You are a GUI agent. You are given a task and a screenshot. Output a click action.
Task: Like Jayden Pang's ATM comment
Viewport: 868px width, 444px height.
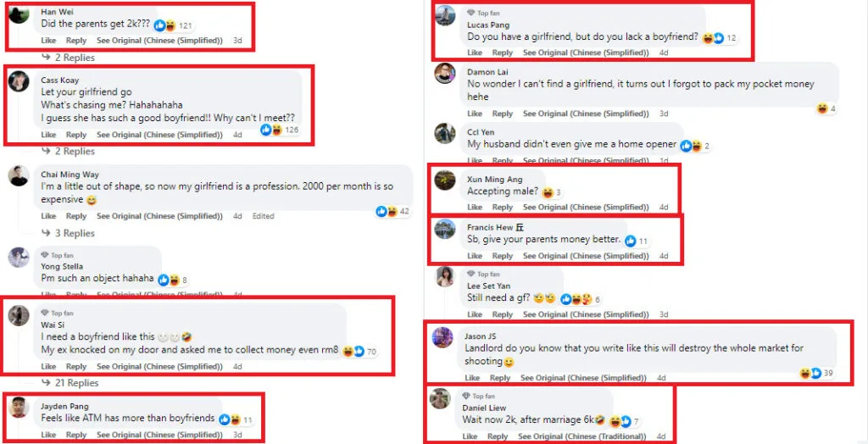pos(48,435)
